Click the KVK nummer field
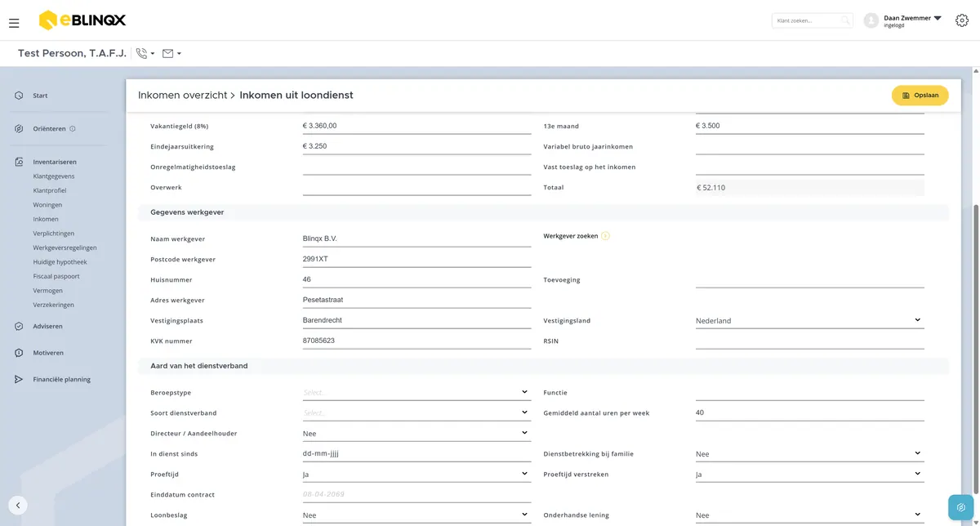This screenshot has width=980, height=526. [416, 341]
